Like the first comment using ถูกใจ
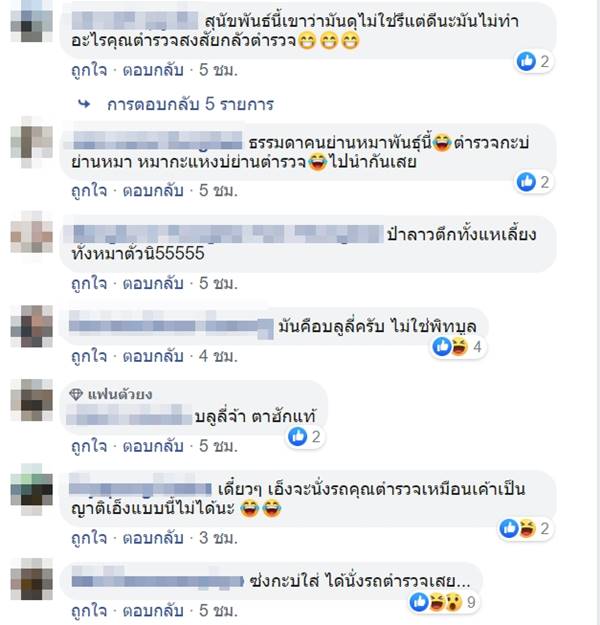This screenshot has width=600, height=625. pyautogui.click(x=89, y=70)
